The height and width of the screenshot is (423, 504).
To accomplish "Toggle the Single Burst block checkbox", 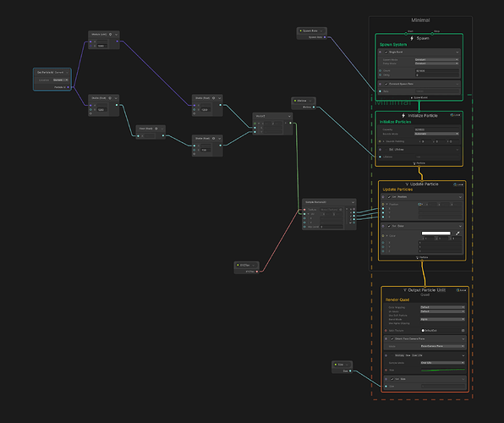I will (386, 52).
